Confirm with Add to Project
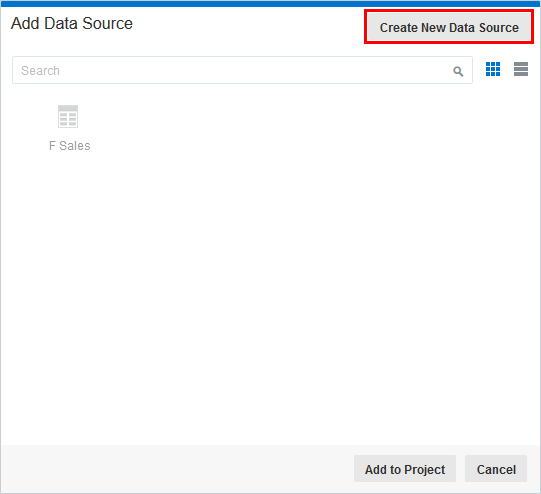Screen dimensions: 541x494 405,469
